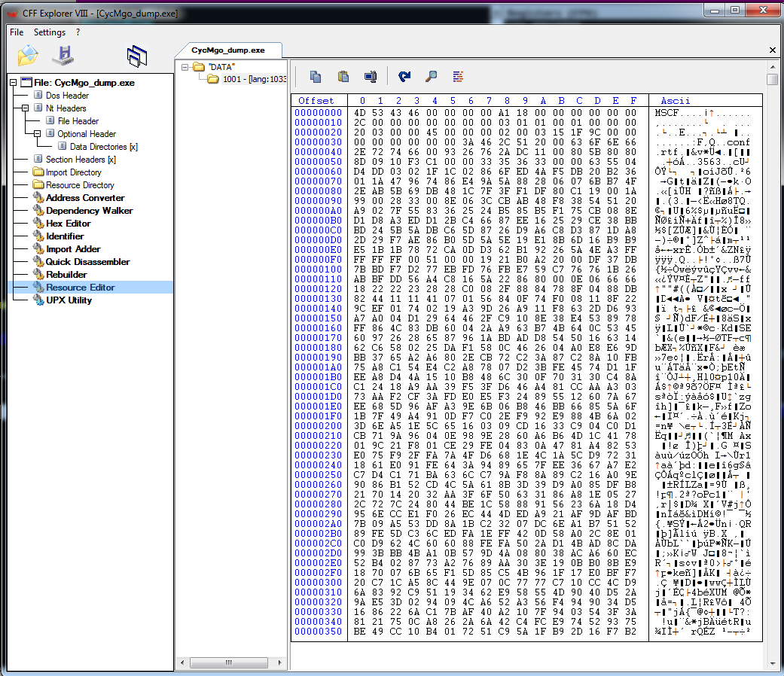784x676 pixels.
Task: Click the Address Converter tool icon
Action: coord(38,198)
